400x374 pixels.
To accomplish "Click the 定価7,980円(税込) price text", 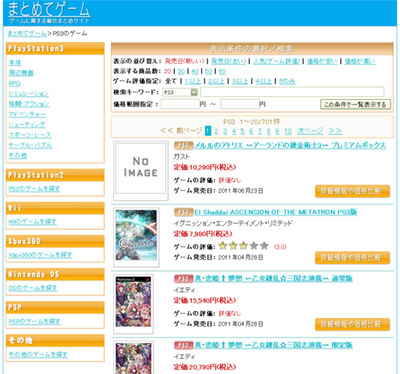I will pos(203,234).
